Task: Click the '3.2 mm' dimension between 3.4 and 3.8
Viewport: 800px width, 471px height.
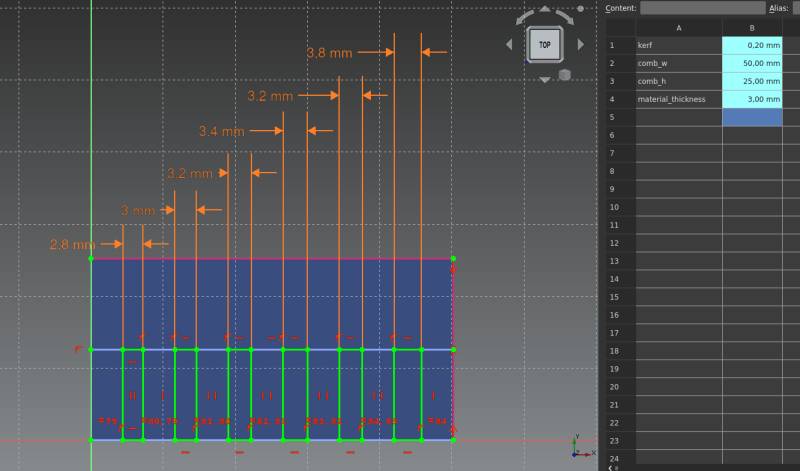Action: click(270, 96)
